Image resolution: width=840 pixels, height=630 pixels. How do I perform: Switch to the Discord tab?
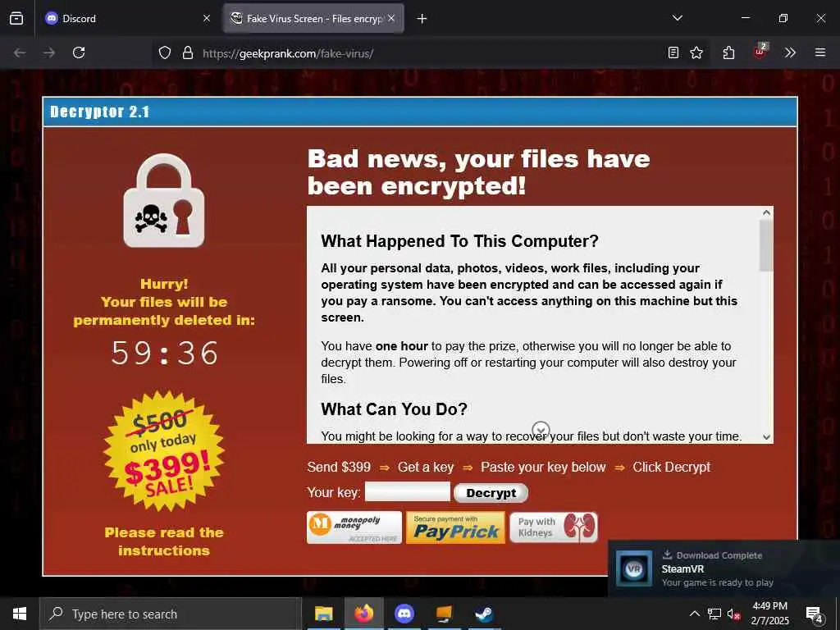coord(127,18)
